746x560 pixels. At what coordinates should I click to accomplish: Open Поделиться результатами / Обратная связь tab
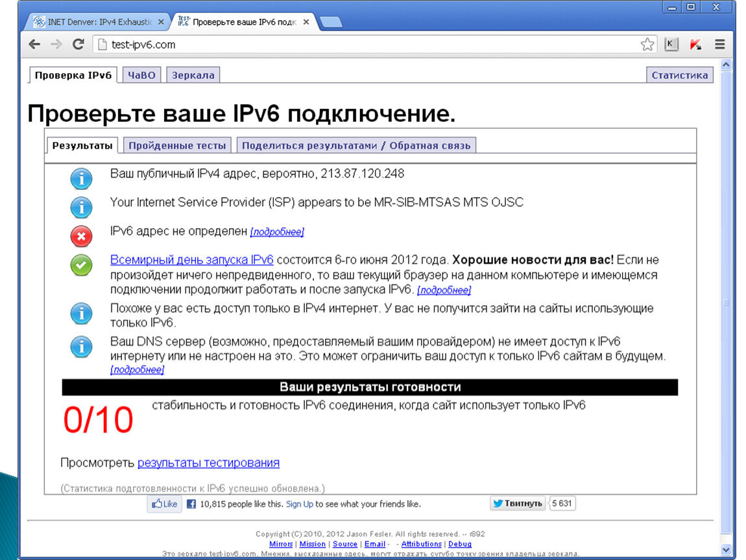355,146
